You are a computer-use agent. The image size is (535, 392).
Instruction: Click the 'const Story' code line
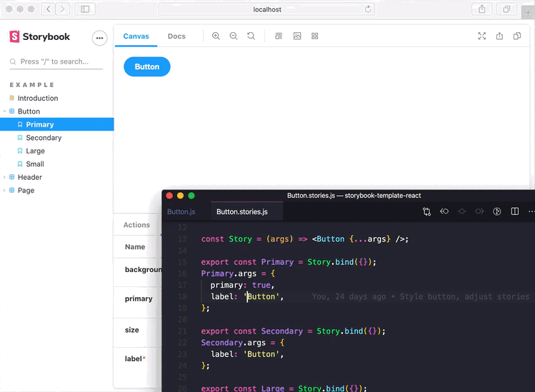point(305,238)
